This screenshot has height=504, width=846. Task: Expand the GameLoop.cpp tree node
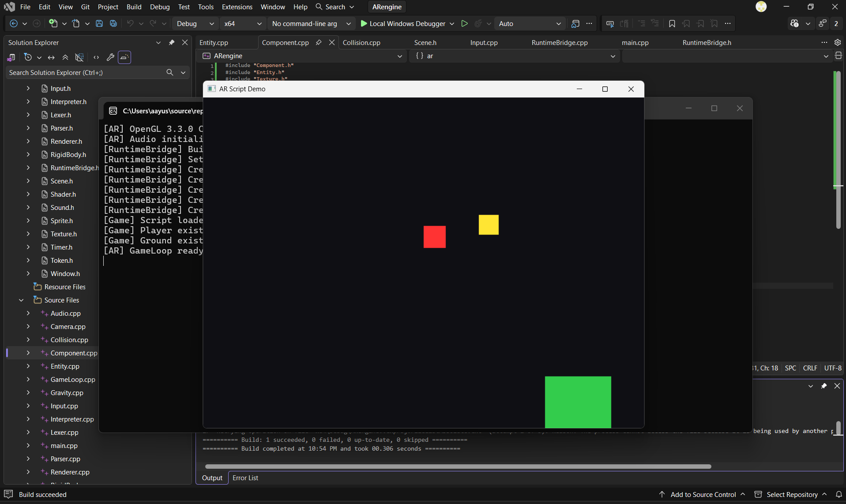click(x=28, y=380)
